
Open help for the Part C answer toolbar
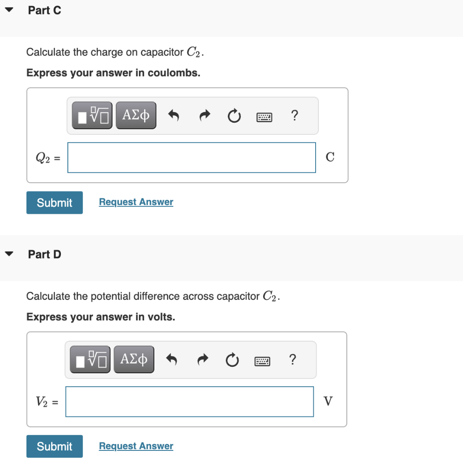coord(295,116)
